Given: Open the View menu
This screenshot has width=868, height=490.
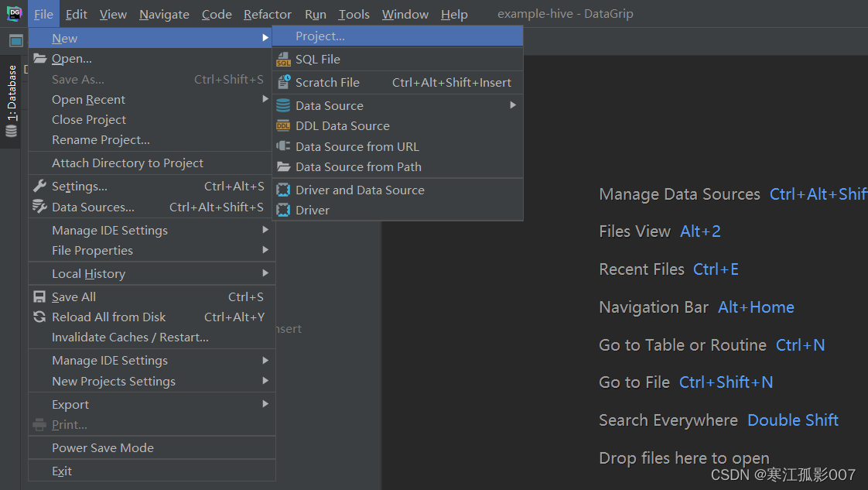Looking at the screenshot, I should (x=113, y=14).
